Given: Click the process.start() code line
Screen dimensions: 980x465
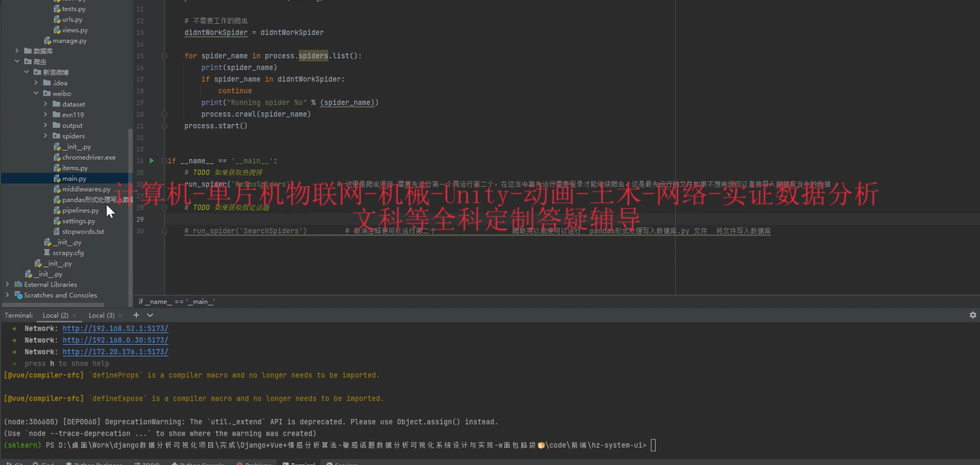Looking at the screenshot, I should click(216, 126).
